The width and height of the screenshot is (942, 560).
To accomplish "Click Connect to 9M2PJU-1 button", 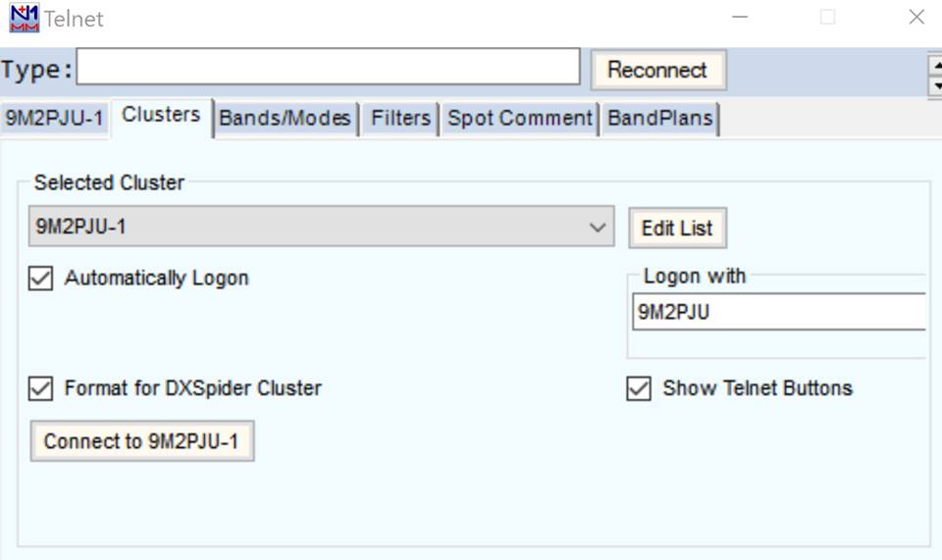I will [x=141, y=441].
